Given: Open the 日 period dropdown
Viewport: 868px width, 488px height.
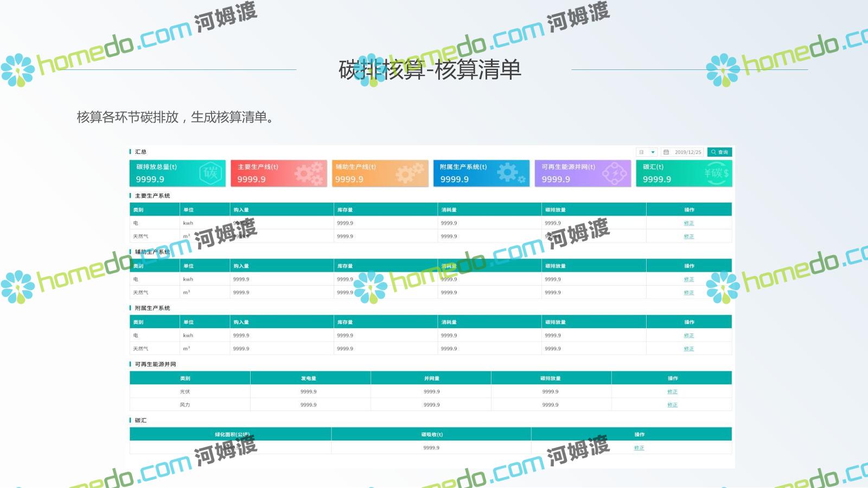Looking at the screenshot, I should pyautogui.click(x=647, y=152).
